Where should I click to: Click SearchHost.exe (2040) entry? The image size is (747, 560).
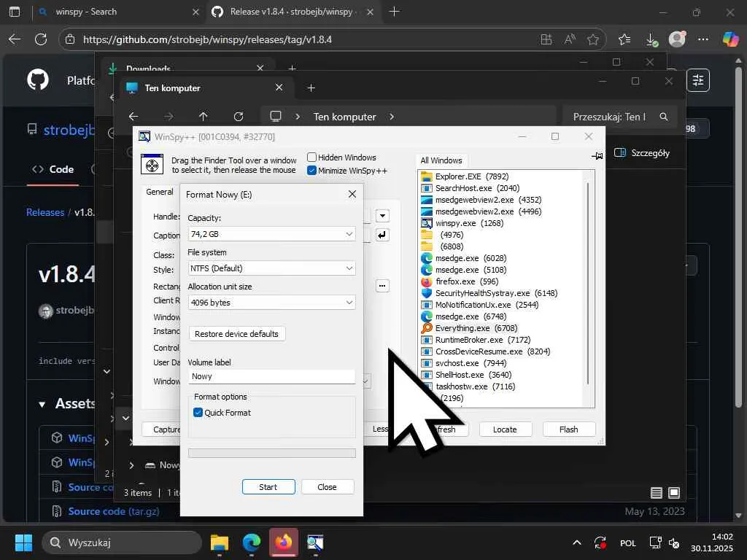[471, 188]
